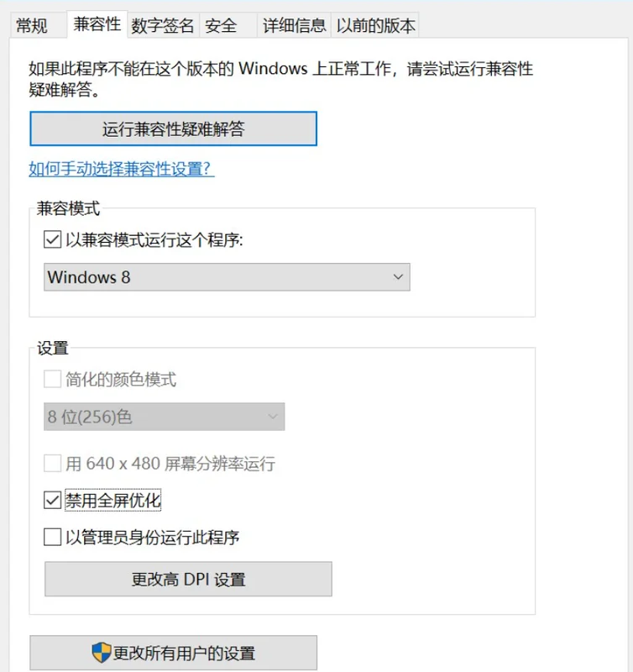Go to the 安全 tab
Screen dimensions: 633x672
(221, 26)
